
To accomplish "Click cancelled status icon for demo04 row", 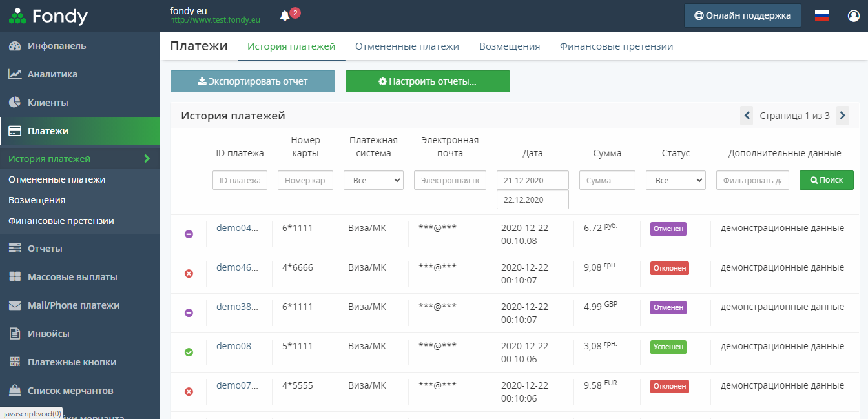I will pyautogui.click(x=189, y=234).
